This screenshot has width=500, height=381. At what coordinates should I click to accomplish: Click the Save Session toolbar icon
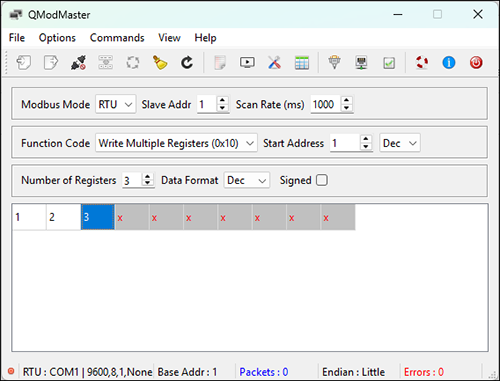click(51, 63)
